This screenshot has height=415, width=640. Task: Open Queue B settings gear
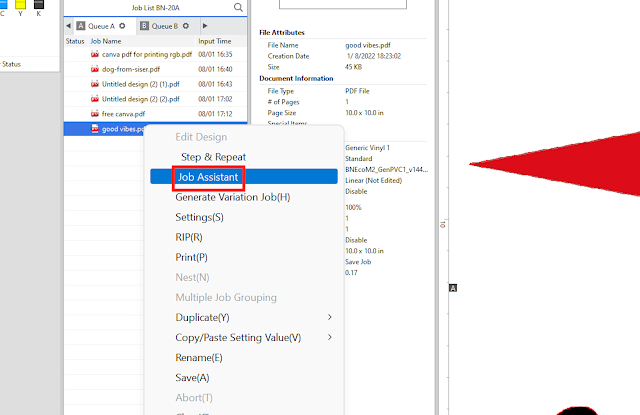[186, 26]
